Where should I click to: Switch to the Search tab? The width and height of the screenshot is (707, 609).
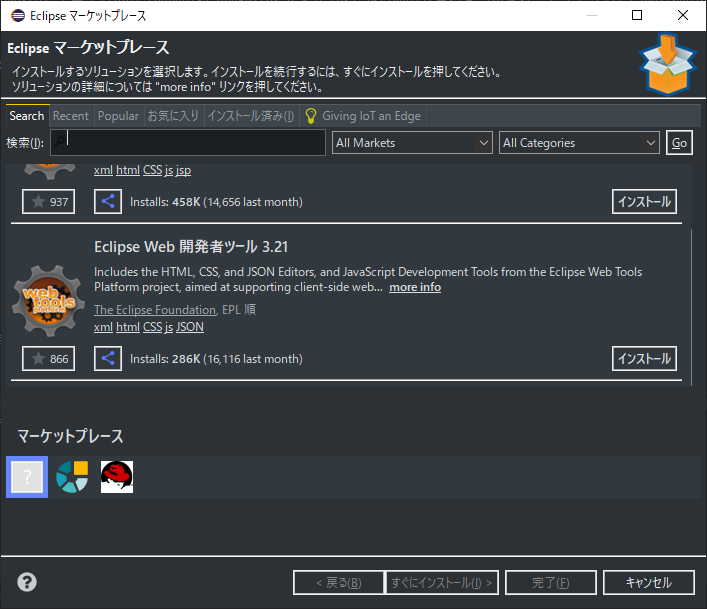(x=27, y=116)
